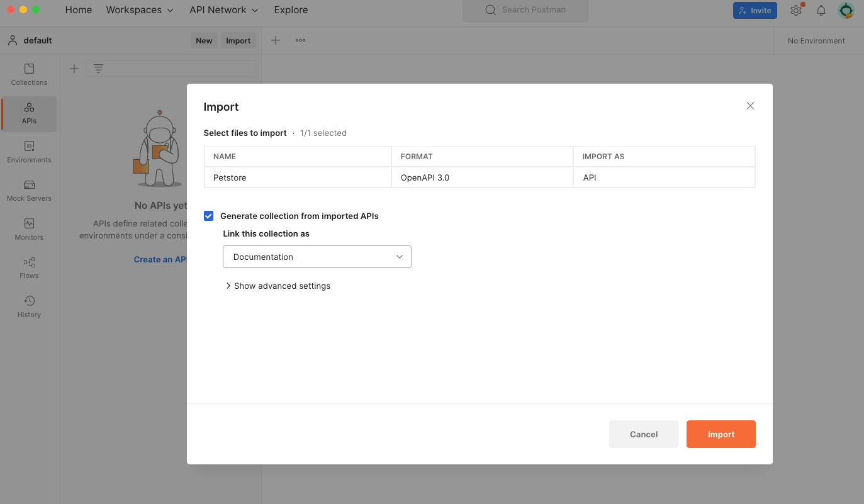Open the Environments panel

[x=28, y=152]
